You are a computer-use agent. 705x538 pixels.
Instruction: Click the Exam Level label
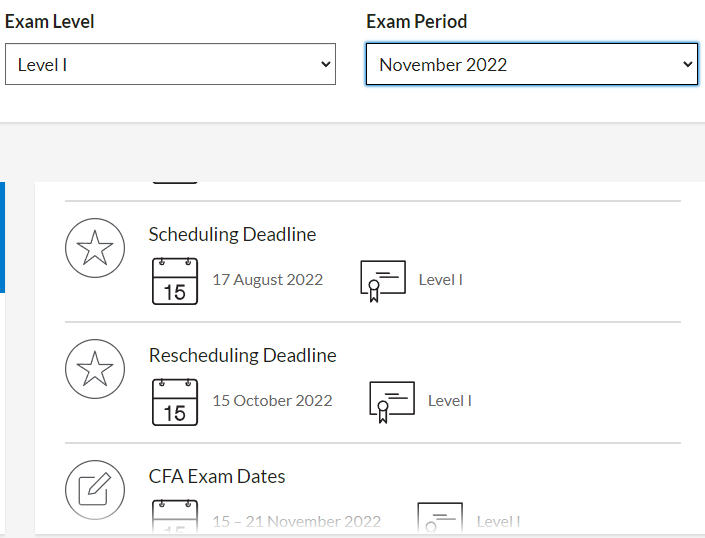pos(51,21)
